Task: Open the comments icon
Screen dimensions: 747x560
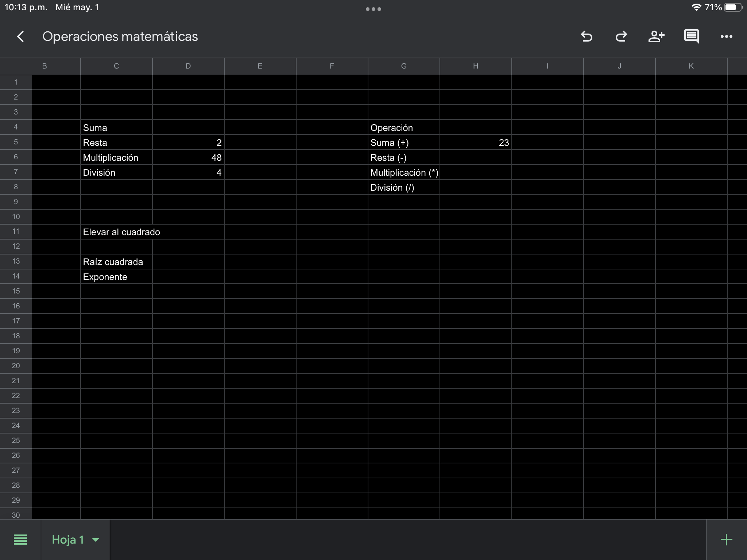Action: point(691,36)
